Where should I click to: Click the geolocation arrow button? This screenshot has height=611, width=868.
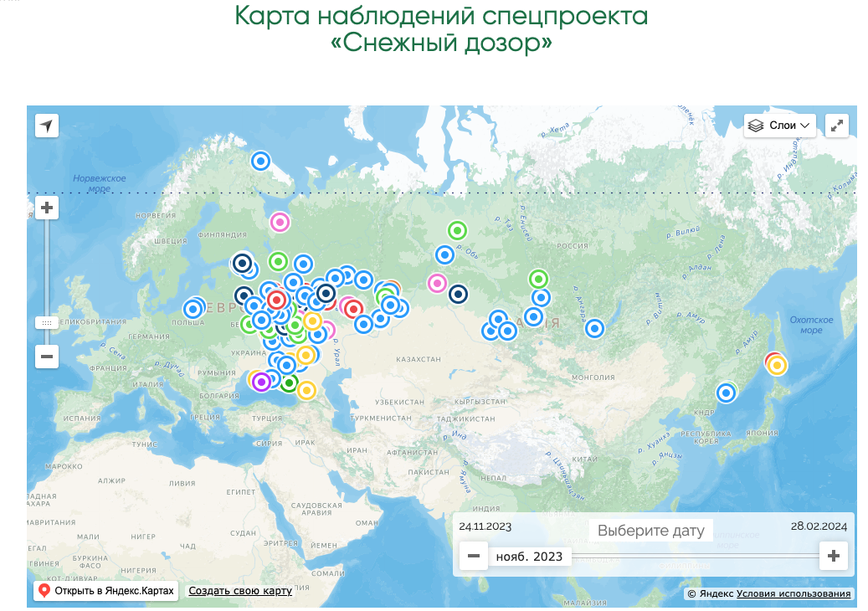click(47, 126)
